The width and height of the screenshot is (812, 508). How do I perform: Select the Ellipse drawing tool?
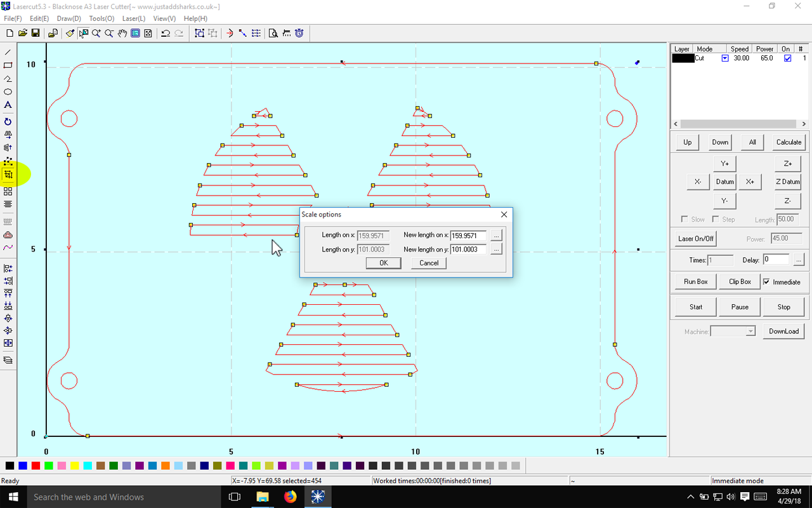coord(8,91)
